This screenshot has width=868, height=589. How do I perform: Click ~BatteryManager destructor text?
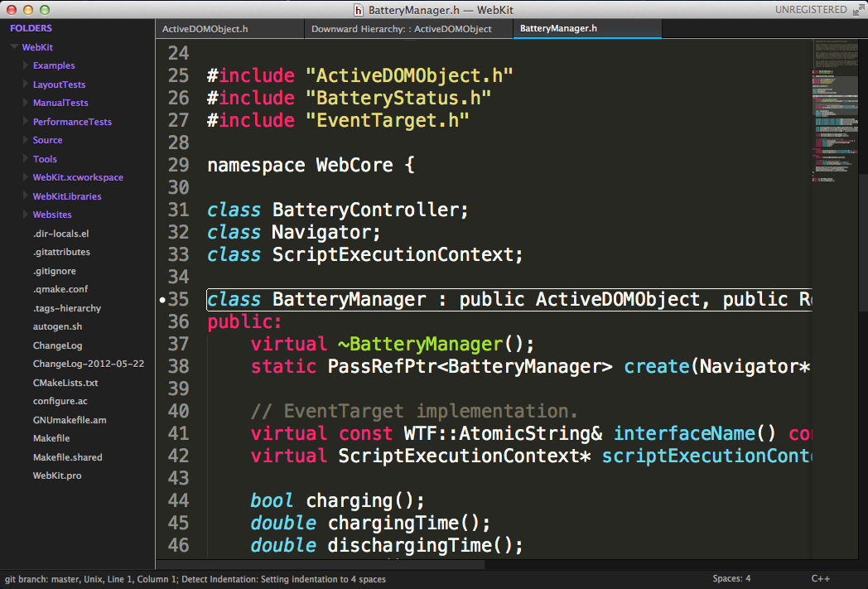pos(421,345)
